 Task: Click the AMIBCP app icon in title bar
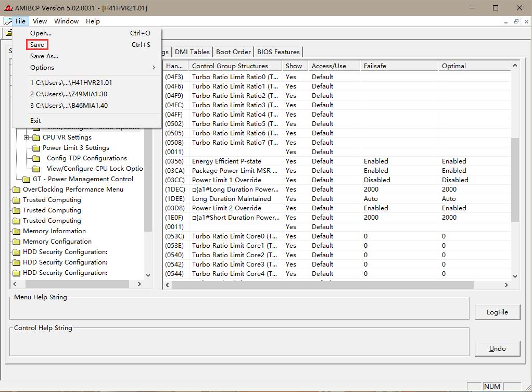point(8,8)
